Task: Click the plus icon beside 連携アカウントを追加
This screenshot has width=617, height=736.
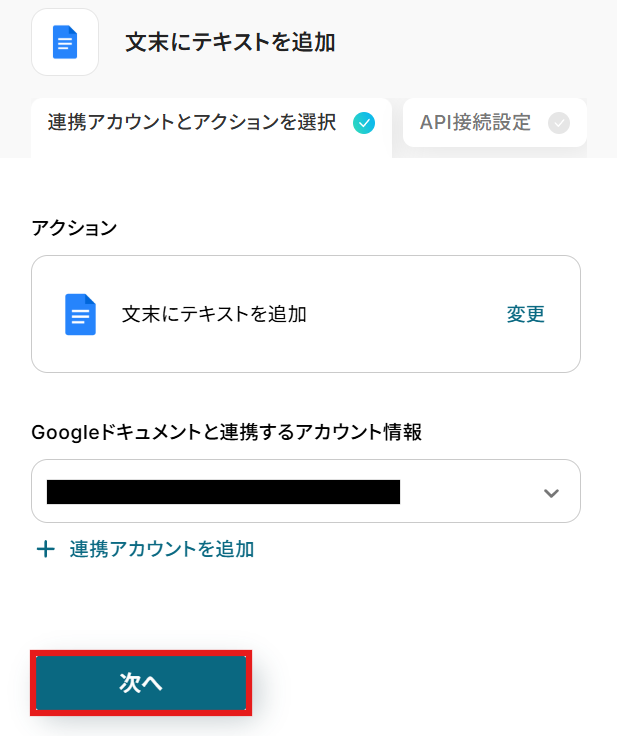Action: coord(46,549)
